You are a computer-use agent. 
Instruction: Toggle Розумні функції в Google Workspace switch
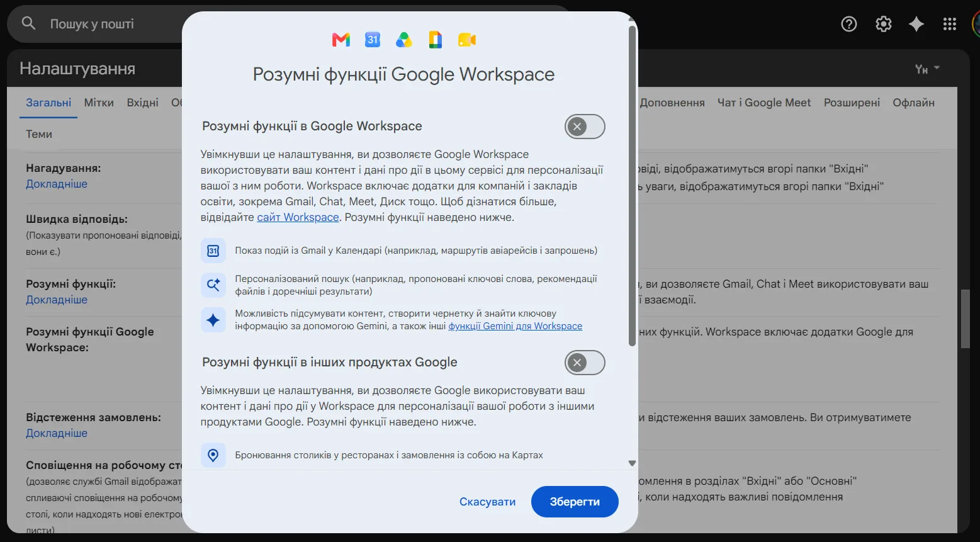(x=585, y=127)
